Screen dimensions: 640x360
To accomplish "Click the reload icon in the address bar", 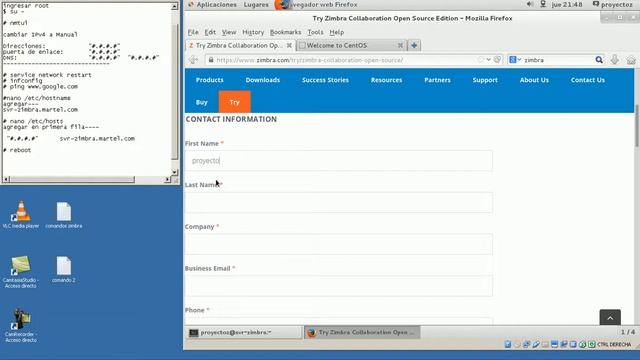I will click(497, 60).
